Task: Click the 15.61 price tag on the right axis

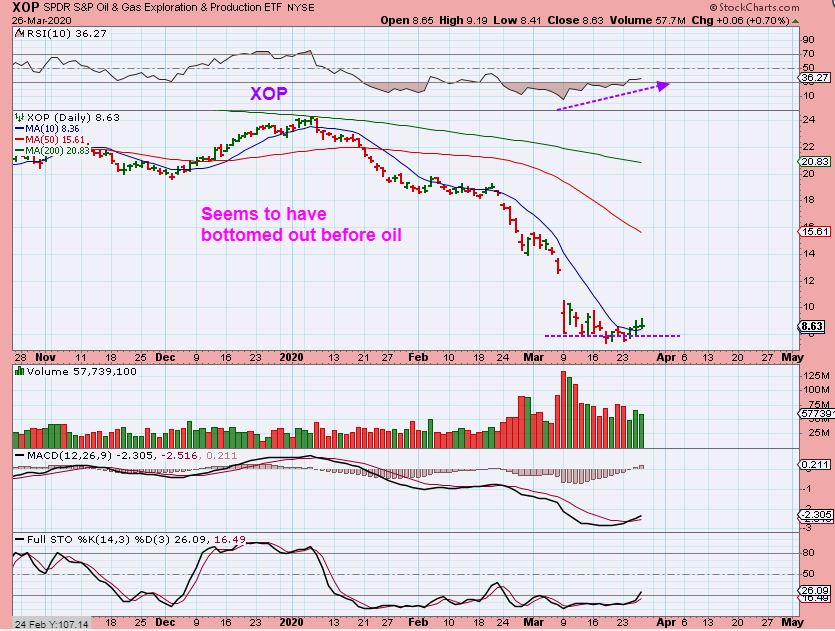Action: pyautogui.click(x=815, y=231)
